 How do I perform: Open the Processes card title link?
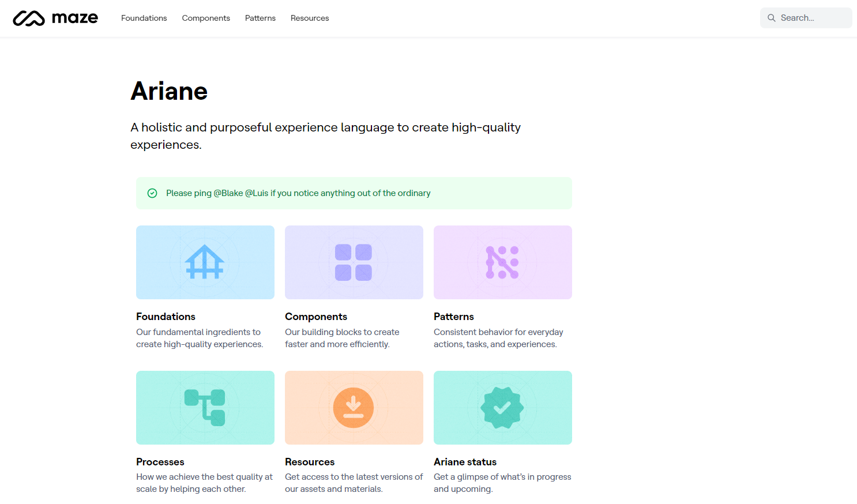point(160,462)
